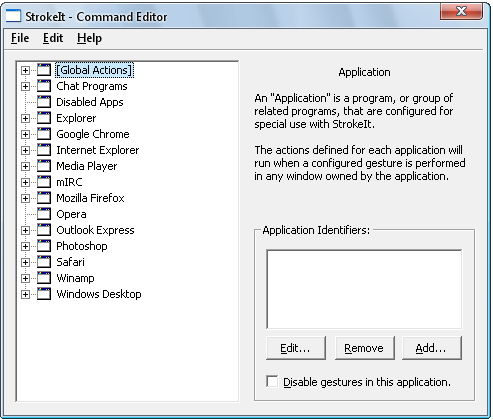The width and height of the screenshot is (493, 420).
Task: Expand the Safari tree node
Action: point(25,262)
